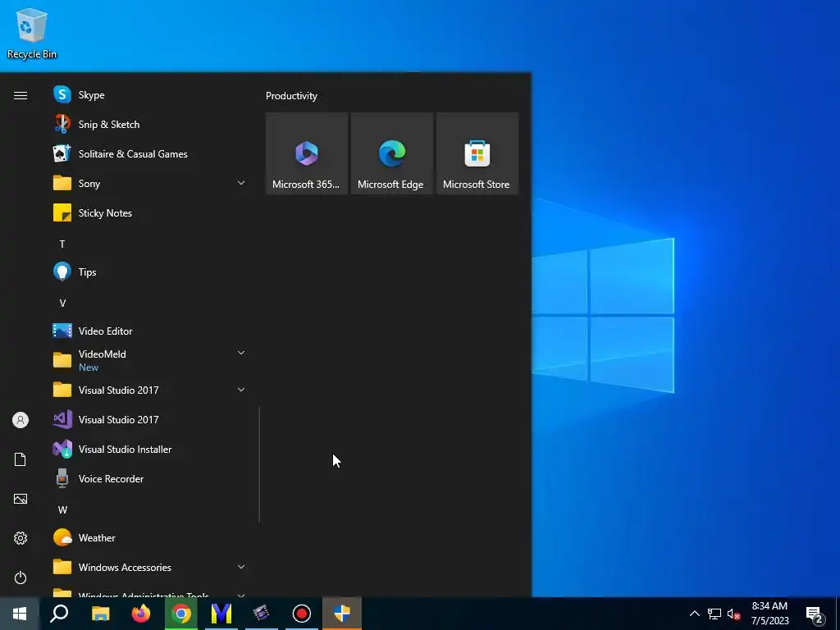Open the Microsoft Store tile
Image resolution: width=840 pixels, height=630 pixels.
point(477,153)
